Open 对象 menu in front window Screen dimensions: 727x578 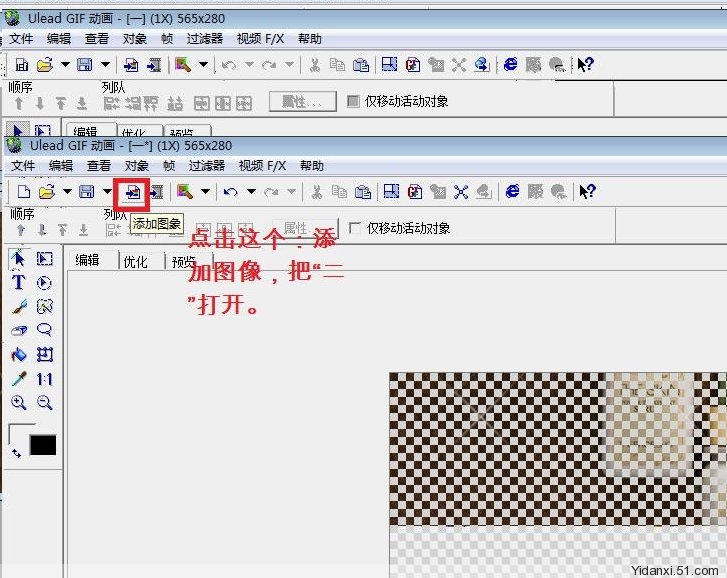(137, 166)
